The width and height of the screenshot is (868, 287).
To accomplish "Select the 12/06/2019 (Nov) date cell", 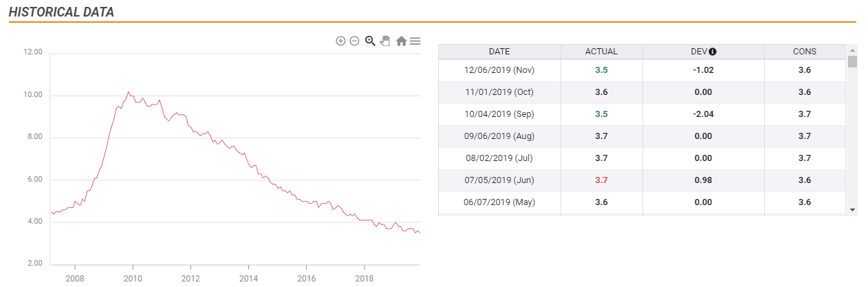I will click(x=499, y=70).
